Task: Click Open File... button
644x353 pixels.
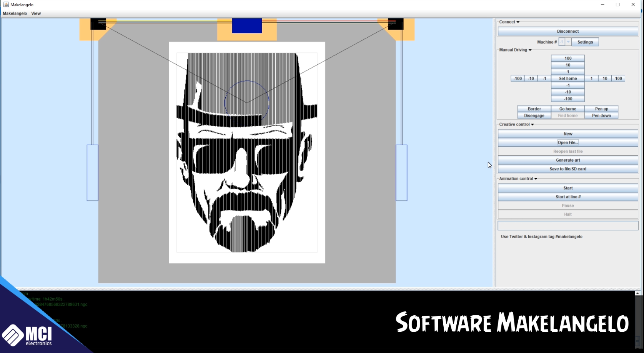Action: pos(568,143)
